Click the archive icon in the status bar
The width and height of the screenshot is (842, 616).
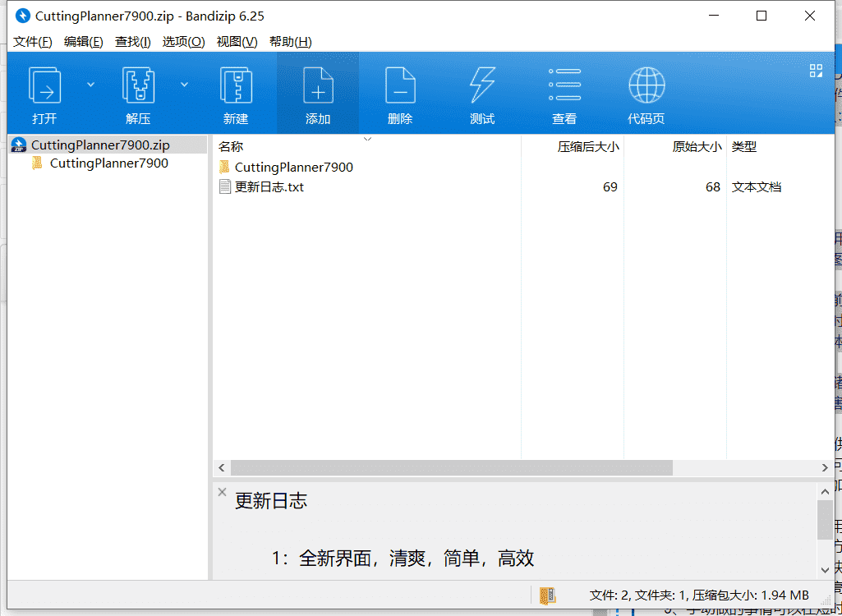click(548, 595)
